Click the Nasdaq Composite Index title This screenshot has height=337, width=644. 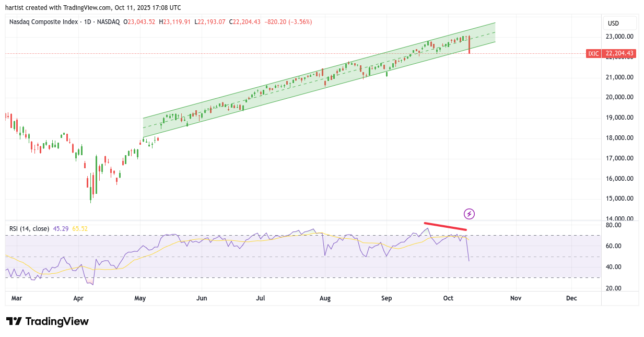point(44,22)
